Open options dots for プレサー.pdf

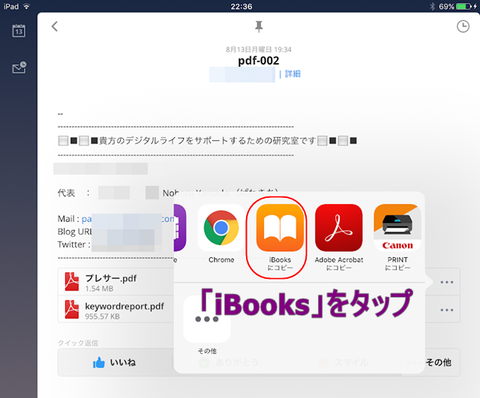click(x=447, y=282)
